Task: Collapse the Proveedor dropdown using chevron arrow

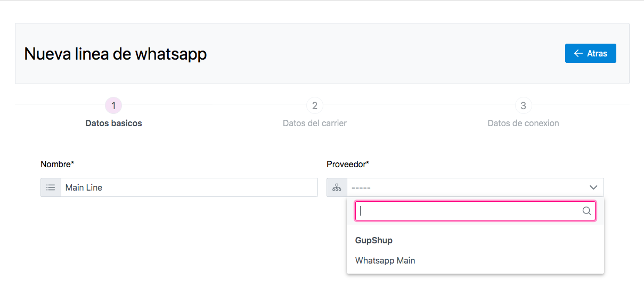Action: pyautogui.click(x=593, y=187)
